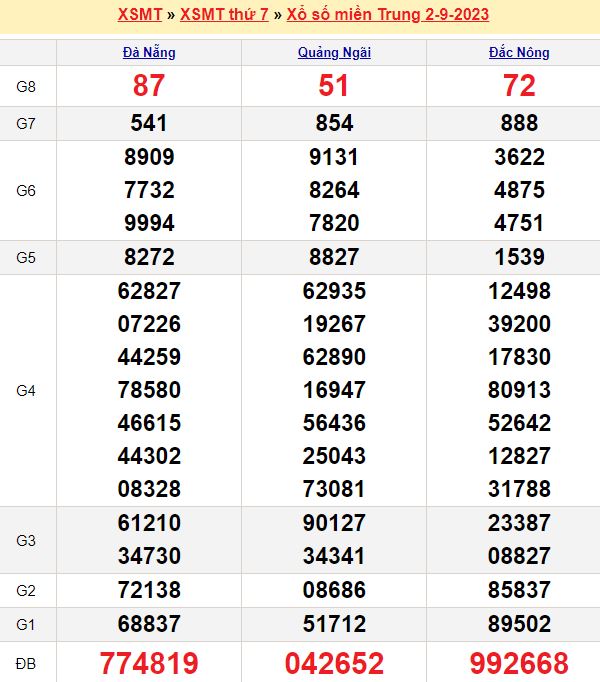
Task: Select G5 number 1539 under Đắc Nông
Action: (520, 257)
